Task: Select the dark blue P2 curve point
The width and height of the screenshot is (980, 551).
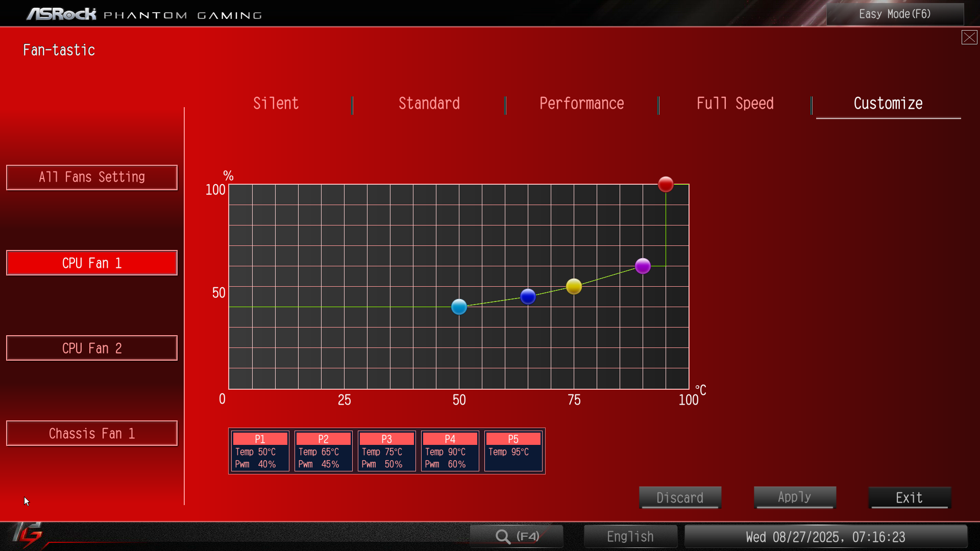Action: [528, 296]
